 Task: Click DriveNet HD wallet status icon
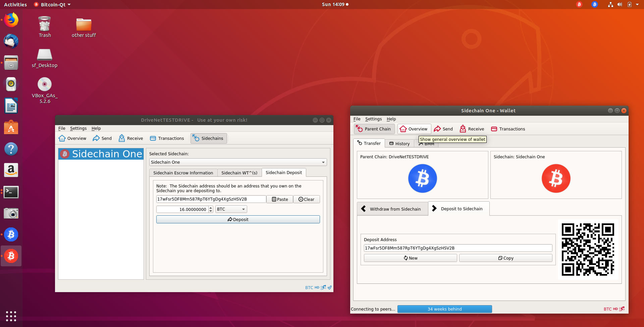pyautogui.click(x=317, y=287)
